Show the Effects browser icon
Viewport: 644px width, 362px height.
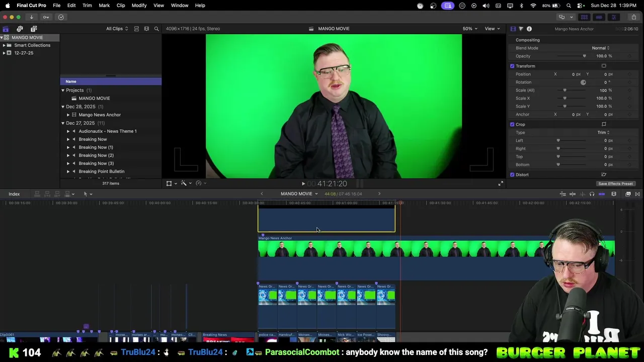click(628, 194)
